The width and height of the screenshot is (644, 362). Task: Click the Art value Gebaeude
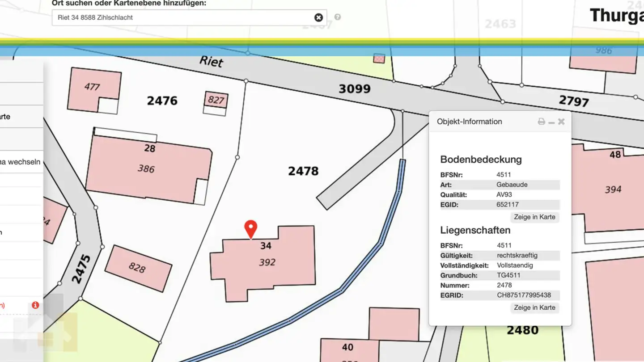[512, 185]
